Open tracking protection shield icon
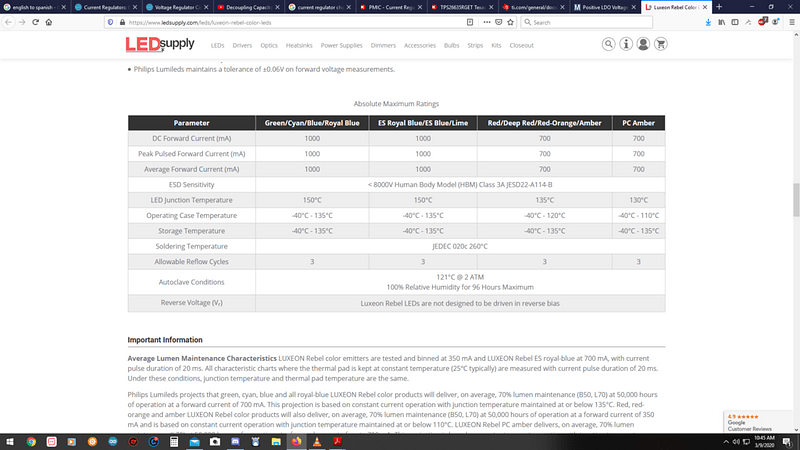 [110, 22]
